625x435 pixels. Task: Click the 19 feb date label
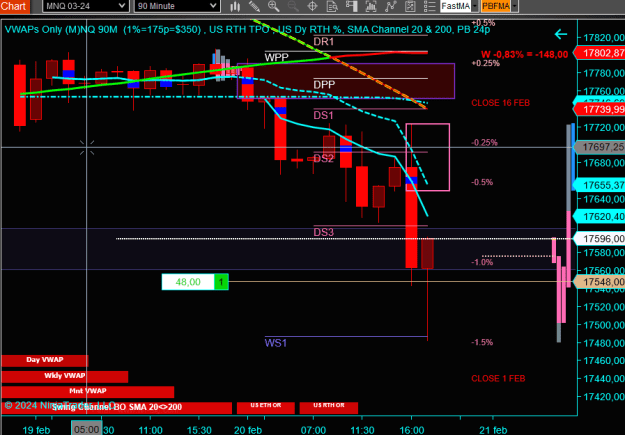coord(36,430)
